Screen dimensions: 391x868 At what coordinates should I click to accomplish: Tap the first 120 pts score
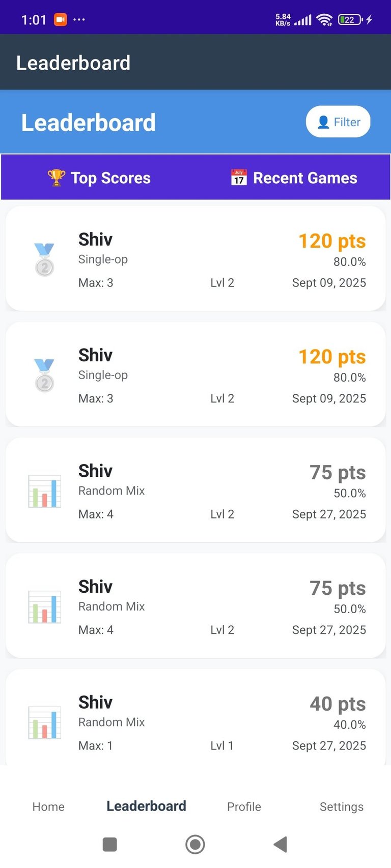click(x=332, y=241)
